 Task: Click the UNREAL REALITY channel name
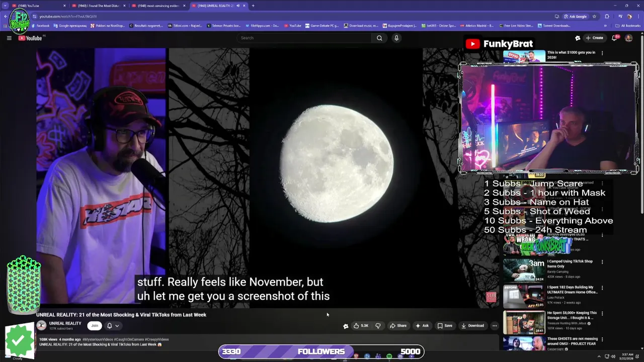pos(65,323)
